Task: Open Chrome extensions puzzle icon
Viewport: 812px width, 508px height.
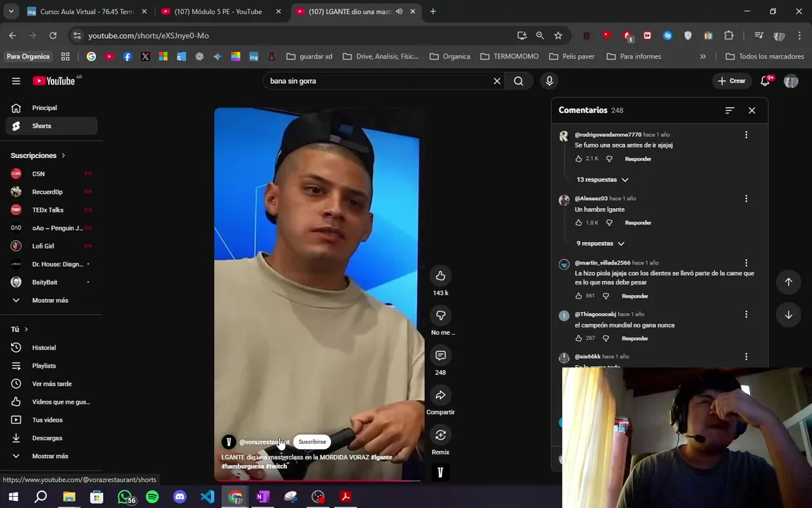Action: tap(729, 35)
